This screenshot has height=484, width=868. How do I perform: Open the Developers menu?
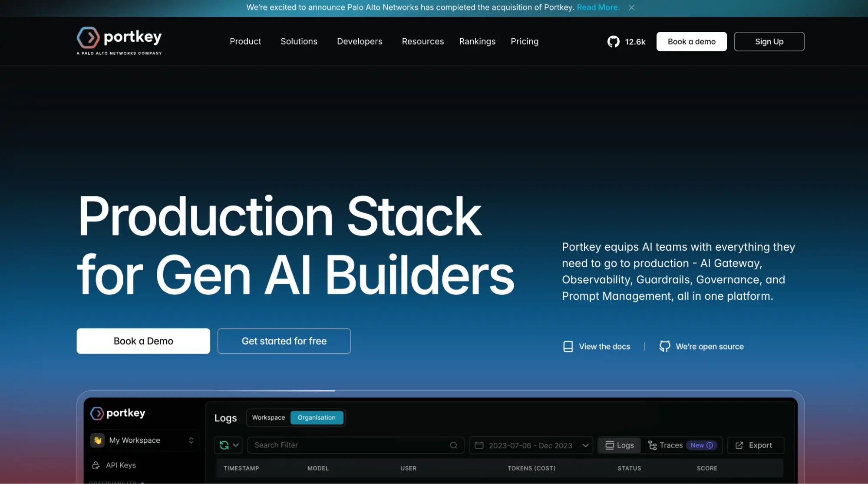coord(360,41)
